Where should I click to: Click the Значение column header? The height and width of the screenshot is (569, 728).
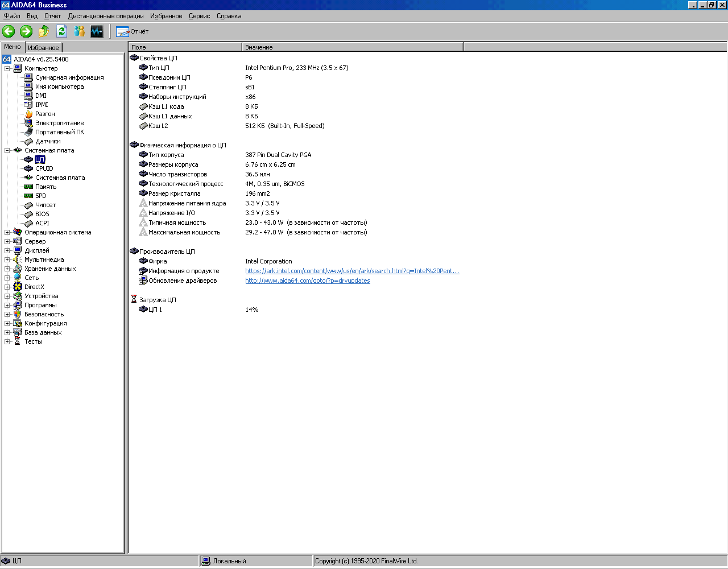353,47
